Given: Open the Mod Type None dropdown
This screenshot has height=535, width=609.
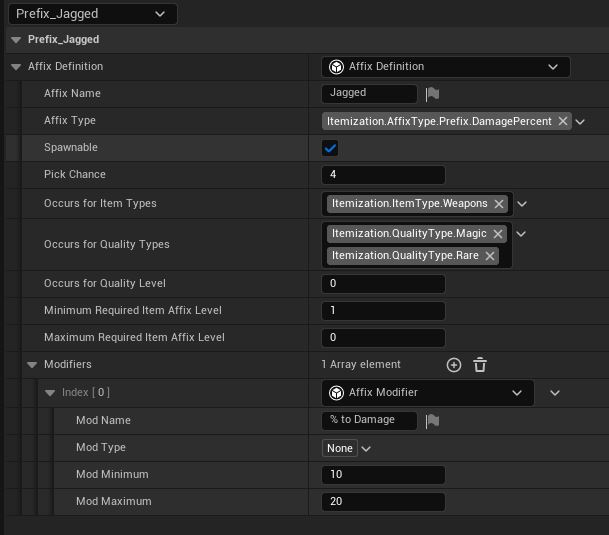Looking at the screenshot, I should click(x=346, y=448).
